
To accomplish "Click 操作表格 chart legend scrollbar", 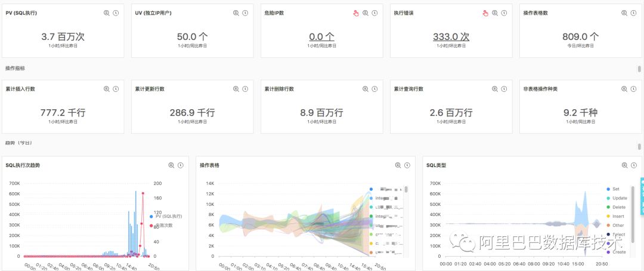I will [406, 190].
